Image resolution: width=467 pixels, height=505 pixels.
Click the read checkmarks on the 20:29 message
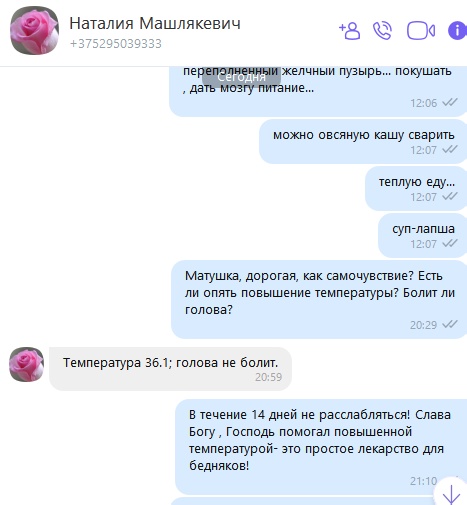[450, 324]
